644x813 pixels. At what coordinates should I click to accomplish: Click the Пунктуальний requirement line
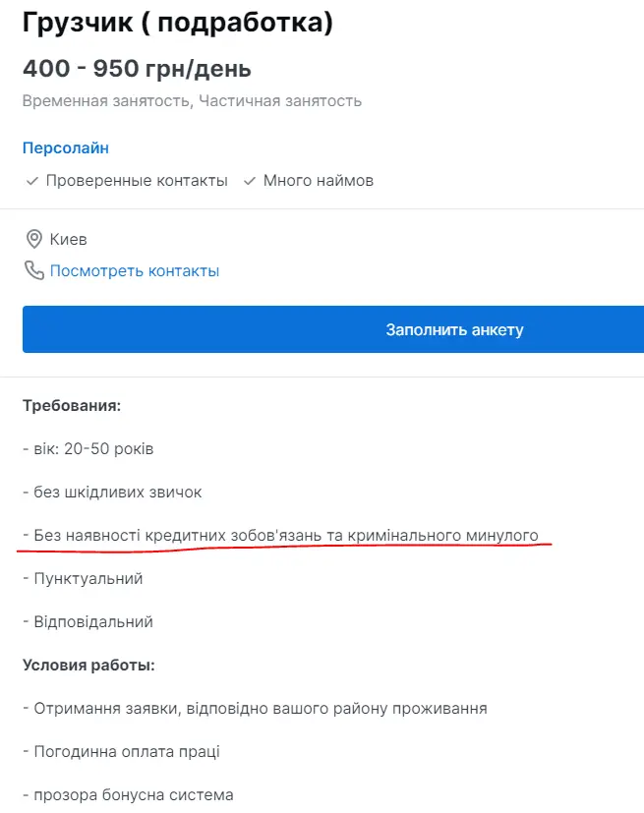click(x=84, y=578)
